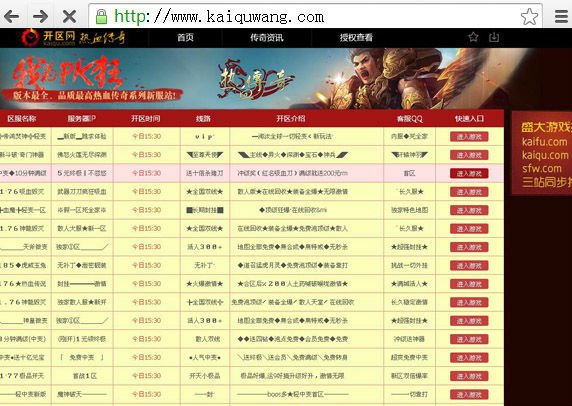Click the 无补丁 line cell
The height and width of the screenshot is (406, 572).
[x=204, y=265]
